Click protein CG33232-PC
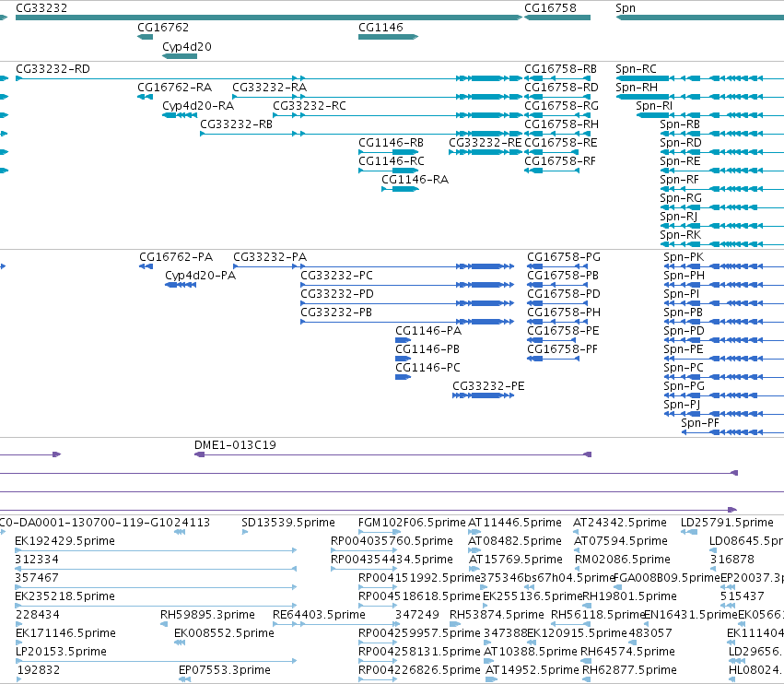Image resolution: width=784 pixels, height=684 pixels. (336, 276)
